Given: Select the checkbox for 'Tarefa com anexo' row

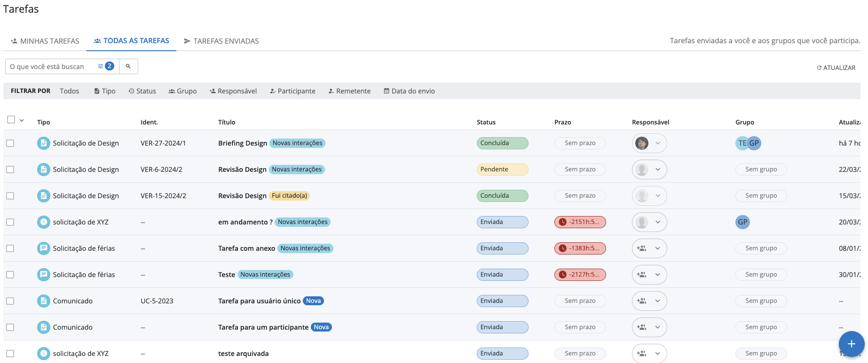Looking at the screenshot, I should click(x=10, y=248).
